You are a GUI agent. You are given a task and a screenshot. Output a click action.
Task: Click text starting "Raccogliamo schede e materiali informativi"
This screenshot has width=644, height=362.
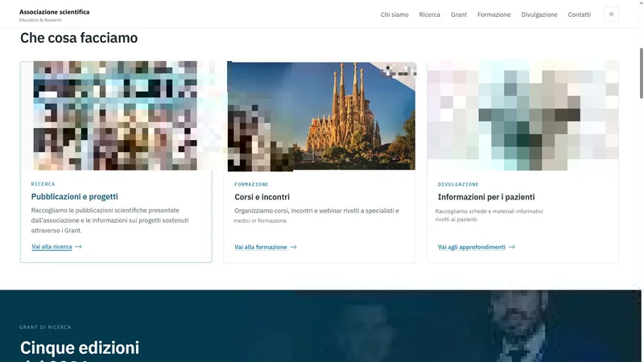click(489, 215)
